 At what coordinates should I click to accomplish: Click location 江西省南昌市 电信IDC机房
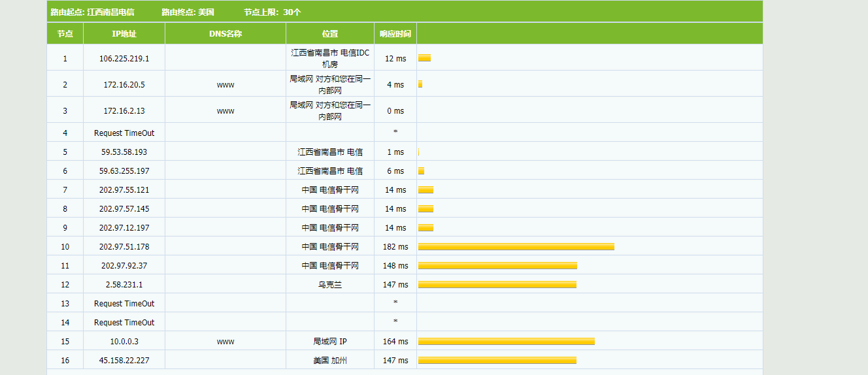point(330,58)
